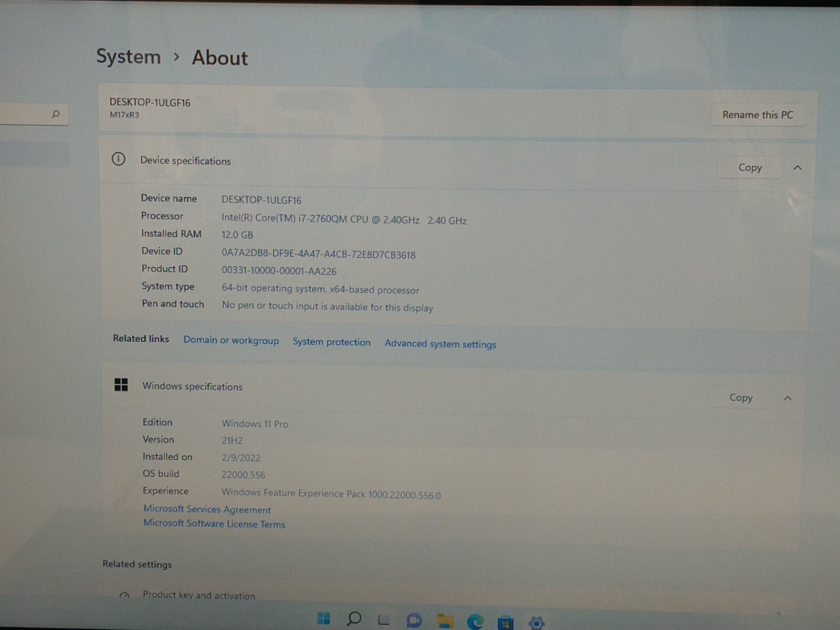The height and width of the screenshot is (630, 840).
Task: Click the Windows specifications logo icon
Action: tap(121, 385)
